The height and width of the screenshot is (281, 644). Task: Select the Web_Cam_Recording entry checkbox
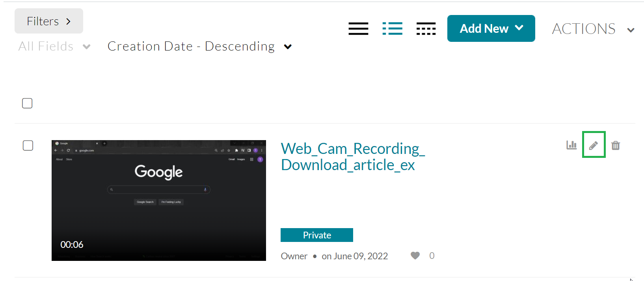(x=28, y=146)
